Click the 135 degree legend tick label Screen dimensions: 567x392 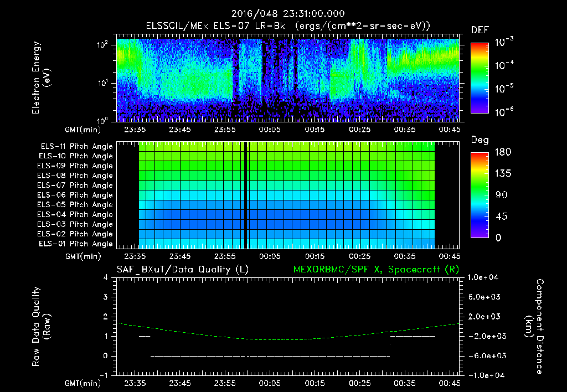click(x=503, y=174)
